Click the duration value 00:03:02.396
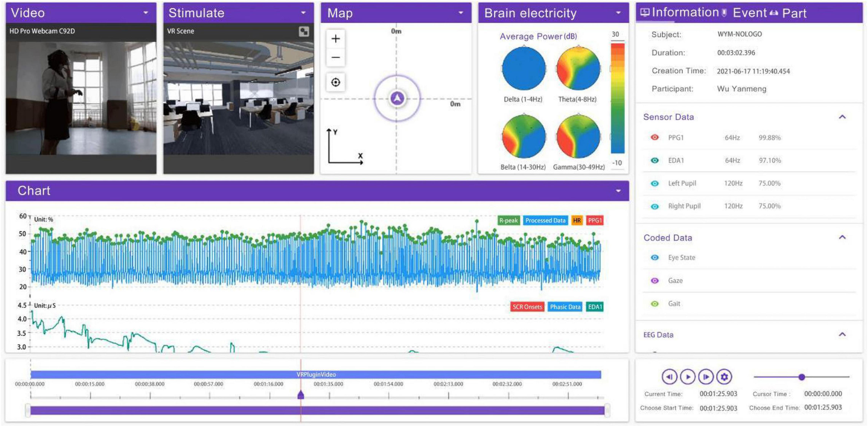Screen dimensions: 868x427 (x=736, y=52)
